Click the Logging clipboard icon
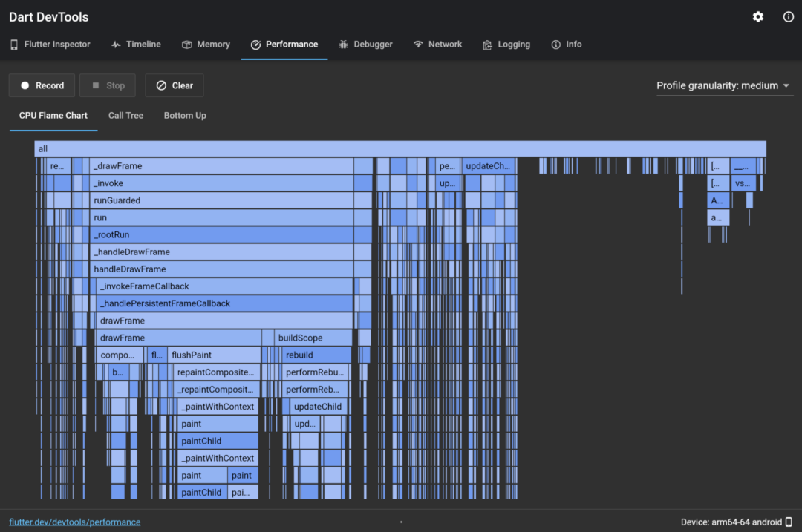 pyautogui.click(x=487, y=45)
